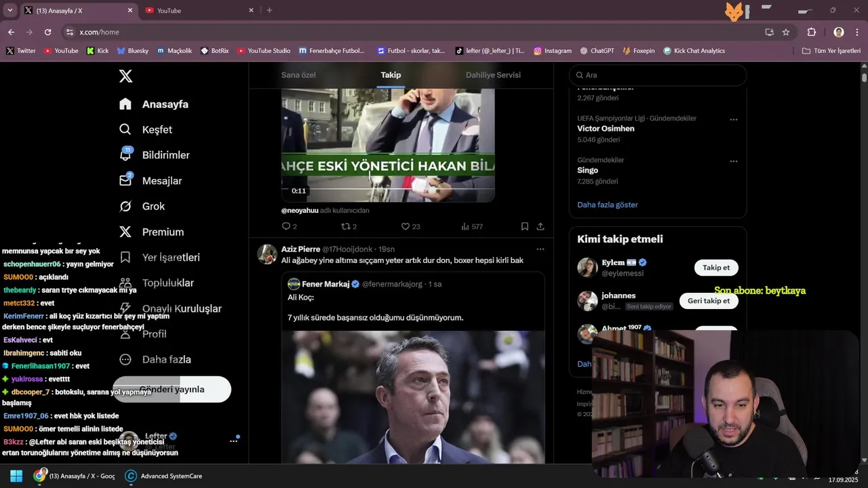The height and width of the screenshot is (488, 868).
Task: Open Chrome profile avatar
Action: pos(839,32)
